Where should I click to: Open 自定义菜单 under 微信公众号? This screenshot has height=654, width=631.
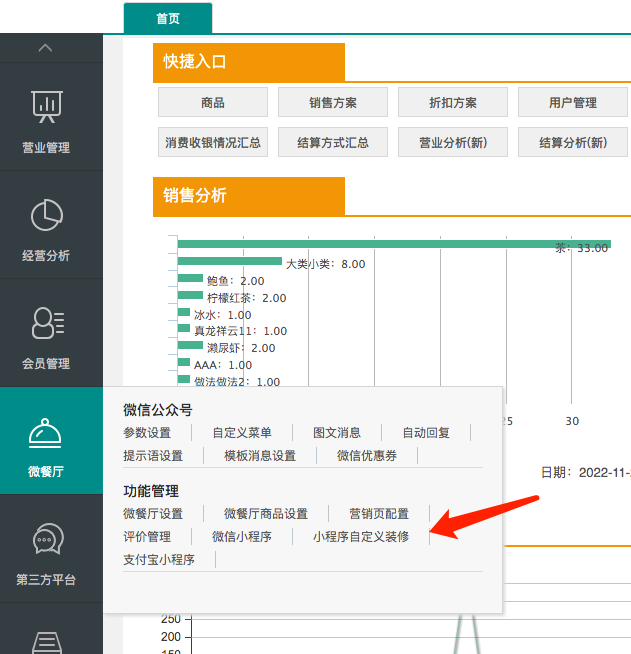[242, 433]
